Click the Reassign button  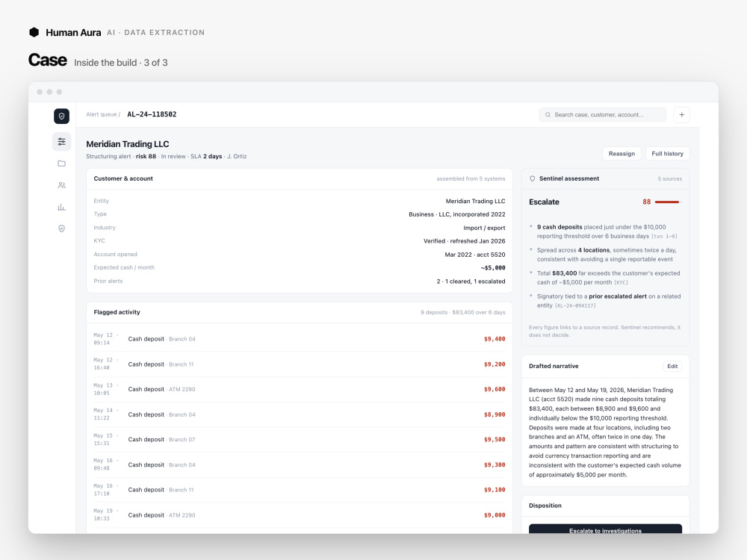click(622, 154)
